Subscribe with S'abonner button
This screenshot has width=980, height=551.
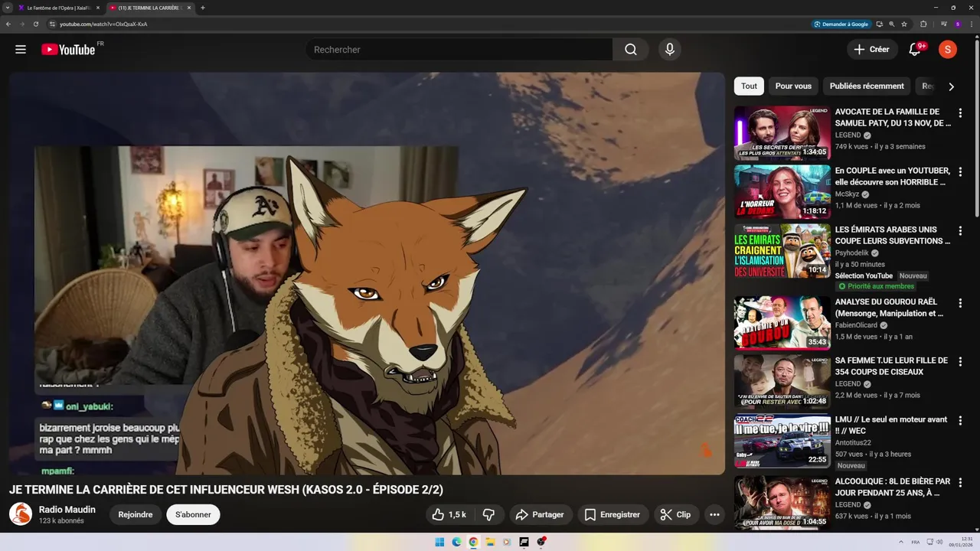coord(193,515)
